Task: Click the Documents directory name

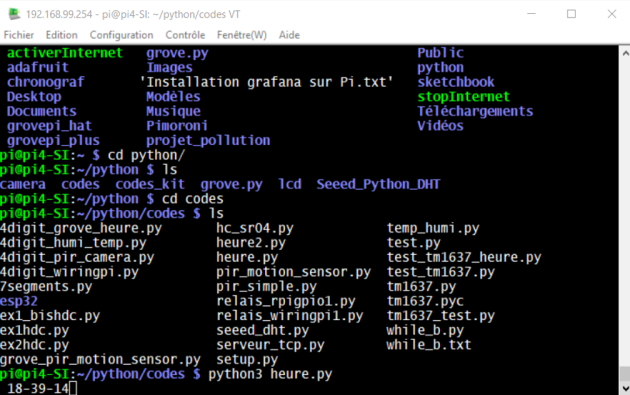Action: tap(41, 111)
